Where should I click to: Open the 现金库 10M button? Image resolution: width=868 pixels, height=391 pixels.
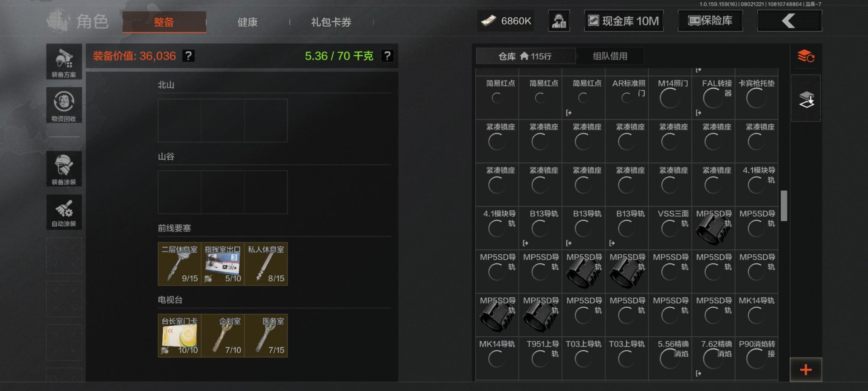point(624,21)
